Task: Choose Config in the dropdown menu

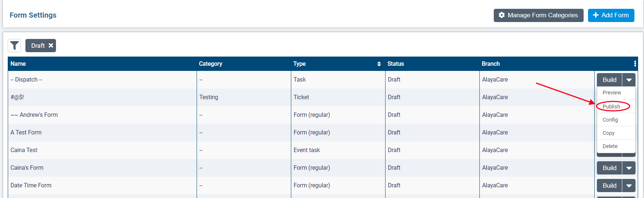Action: click(616, 120)
